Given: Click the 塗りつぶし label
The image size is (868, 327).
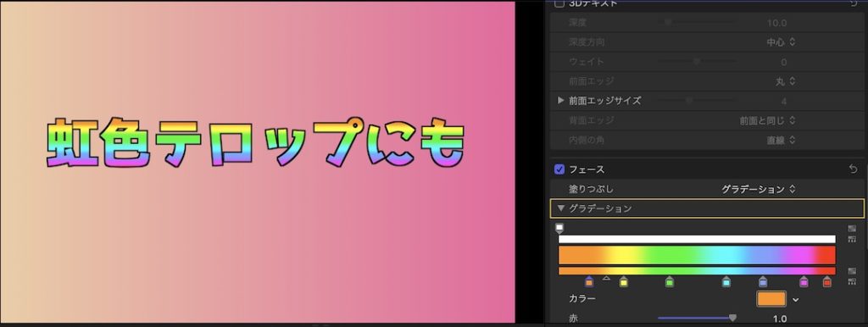Looking at the screenshot, I should point(591,189).
